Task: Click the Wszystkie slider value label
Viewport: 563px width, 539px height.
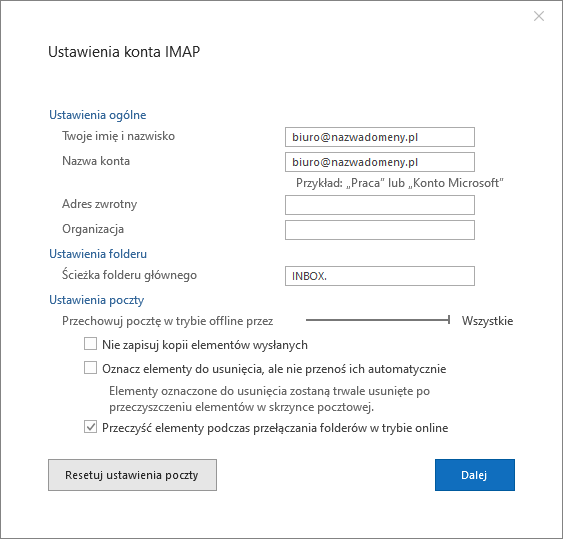Action: coord(487,321)
